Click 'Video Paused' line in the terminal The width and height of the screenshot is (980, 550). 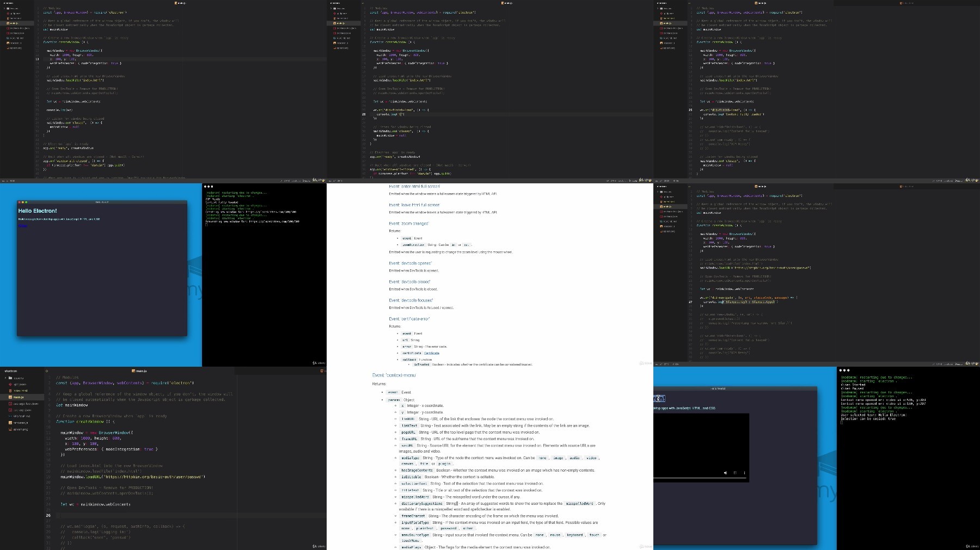click(853, 388)
